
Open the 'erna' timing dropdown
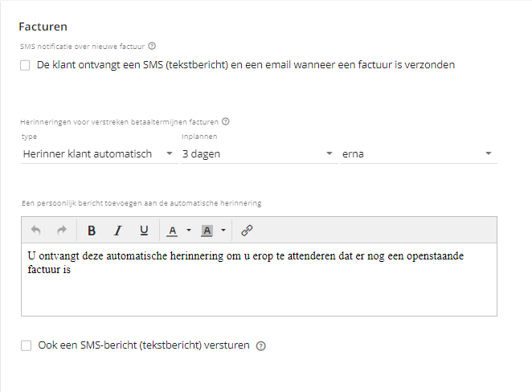click(x=419, y=154)
